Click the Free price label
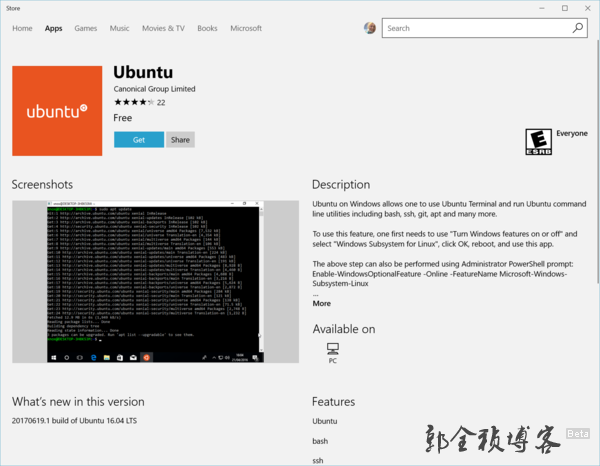Image resolution: width=600 pixels, height=466 pixels. [122, 118]
